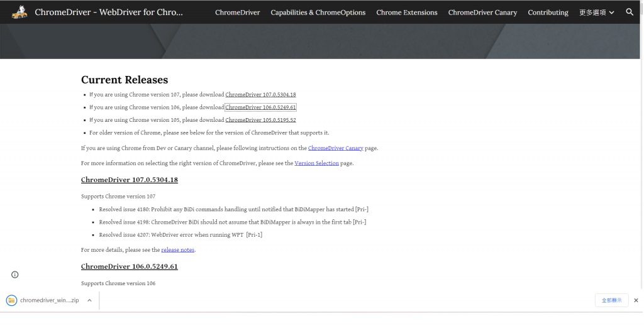Download ChromeDriver 106.0.5249.61 list link
This screenshot has width=644, height=326.
[260, 107]
